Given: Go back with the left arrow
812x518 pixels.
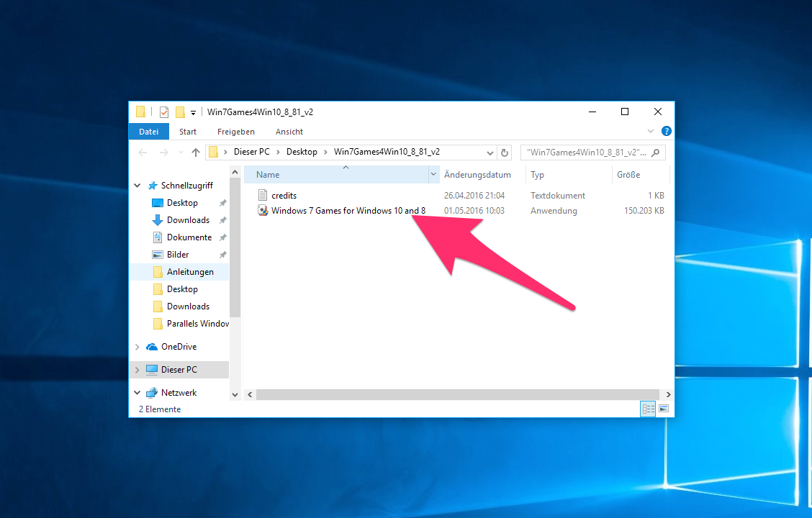Looking at the screenshot, I should (143, 152).
